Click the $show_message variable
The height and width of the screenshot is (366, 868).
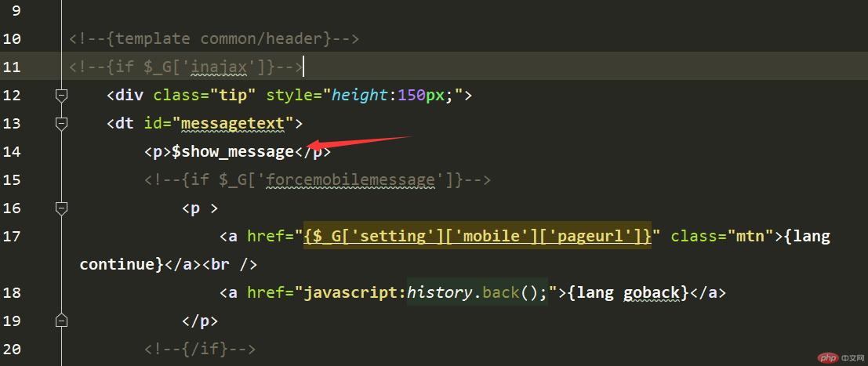(x=233, y=152)
